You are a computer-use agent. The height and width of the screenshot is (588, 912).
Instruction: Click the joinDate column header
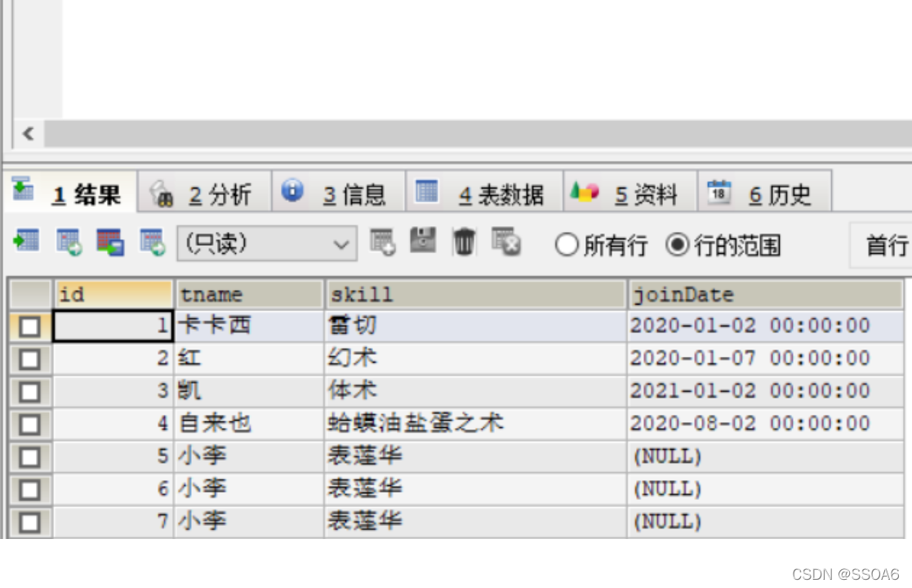click(765, 294)
